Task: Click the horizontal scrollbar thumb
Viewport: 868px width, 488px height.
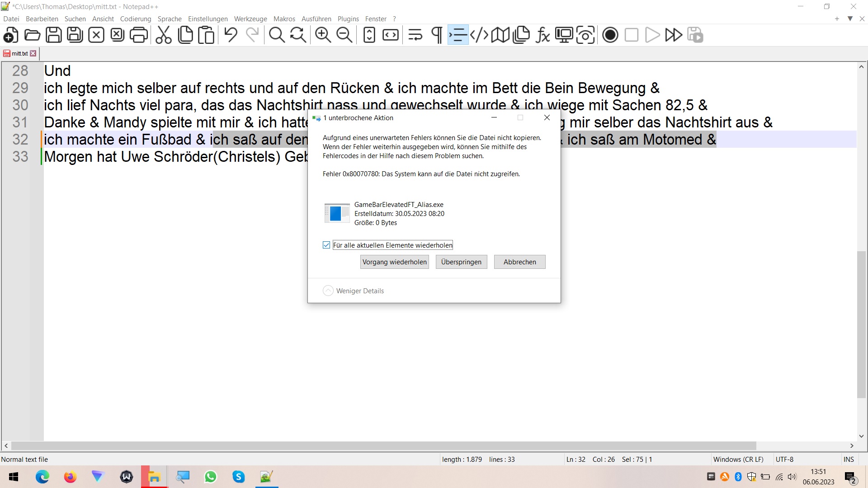Action: (383, 446)
